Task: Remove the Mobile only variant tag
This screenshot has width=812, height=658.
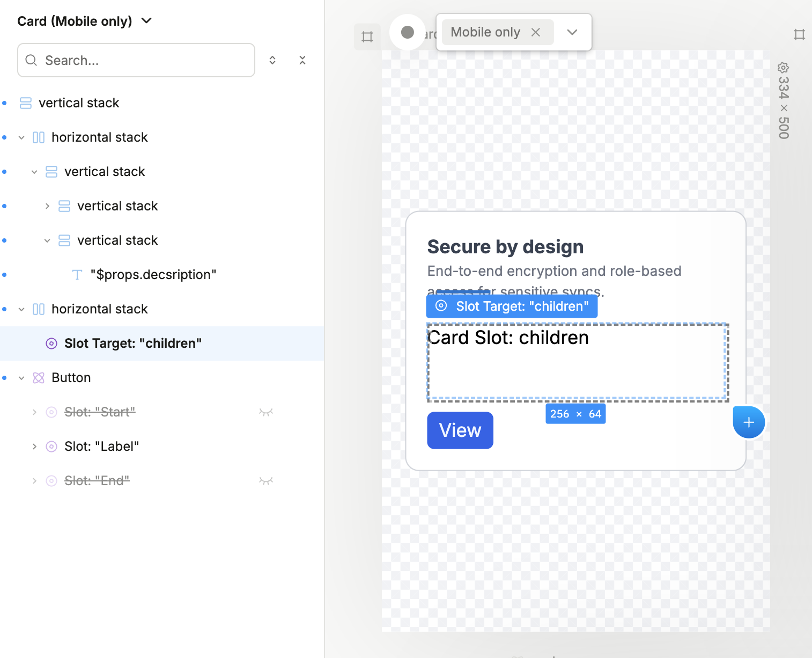Action: [x=535, y=32]
